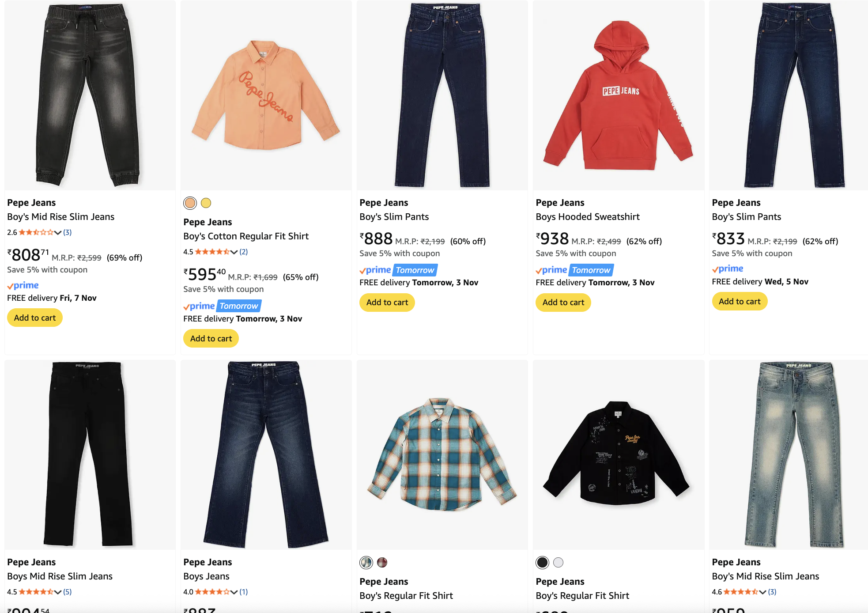Open the 5 reviews link for black slim jeans

tap(67, 592)
